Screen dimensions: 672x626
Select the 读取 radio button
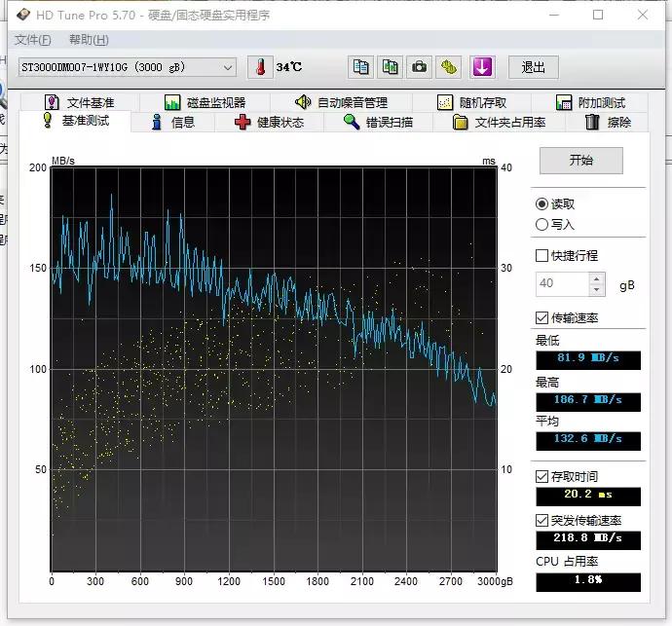542,203
